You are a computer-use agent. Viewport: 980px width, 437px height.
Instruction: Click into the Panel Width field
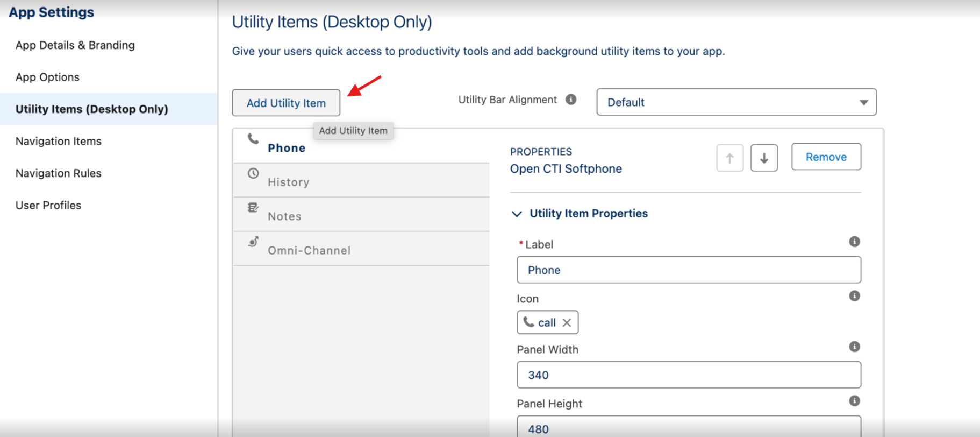coord(689,375)
